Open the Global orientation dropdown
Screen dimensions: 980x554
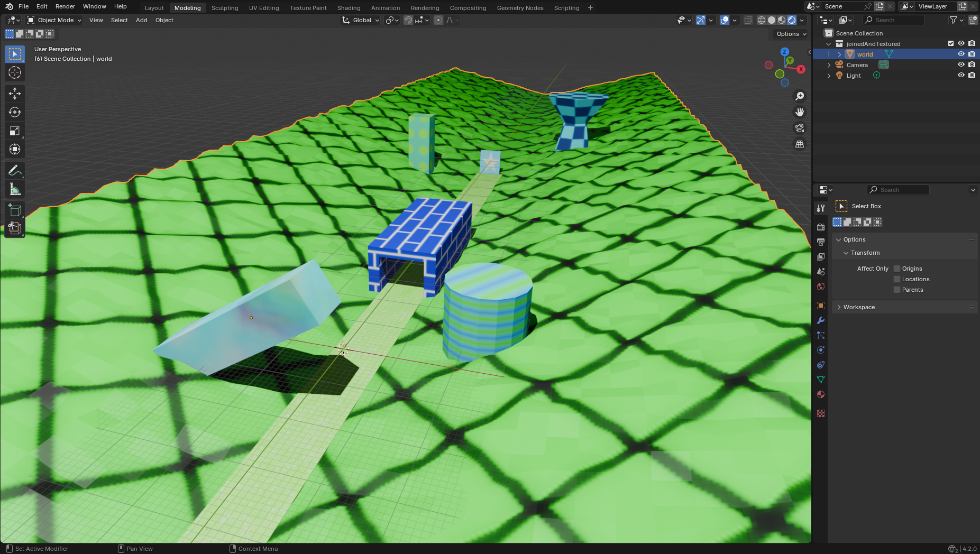[361, 20]
